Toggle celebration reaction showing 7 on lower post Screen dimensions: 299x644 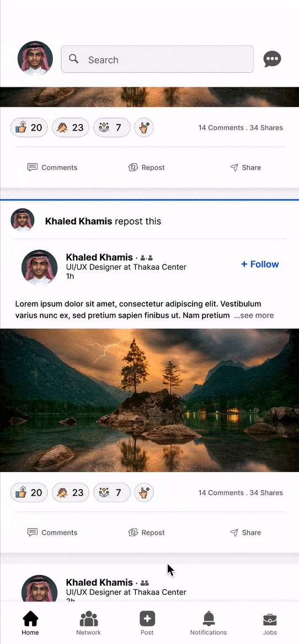click(x=113, y=493)
